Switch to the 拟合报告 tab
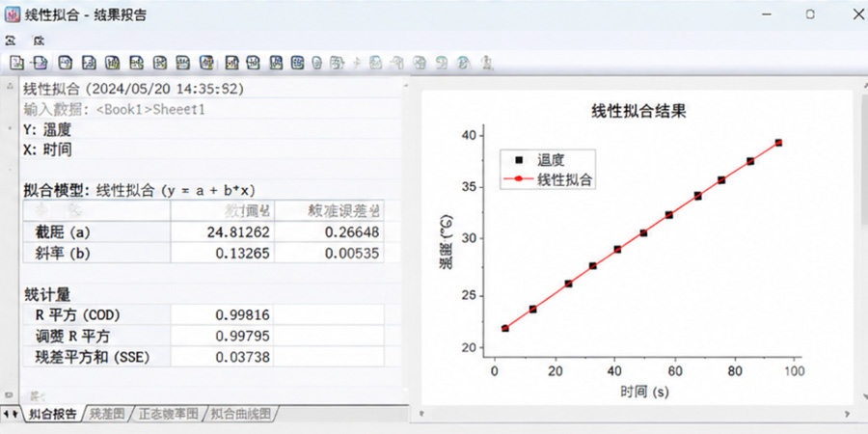This screenshot has height=434, width=868. [52, 414]
